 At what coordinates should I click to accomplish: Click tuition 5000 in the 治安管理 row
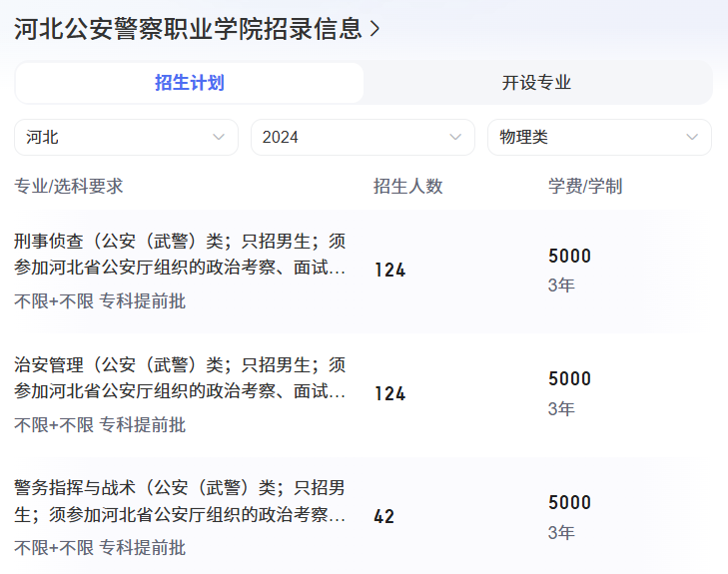(x=569, y=379)
